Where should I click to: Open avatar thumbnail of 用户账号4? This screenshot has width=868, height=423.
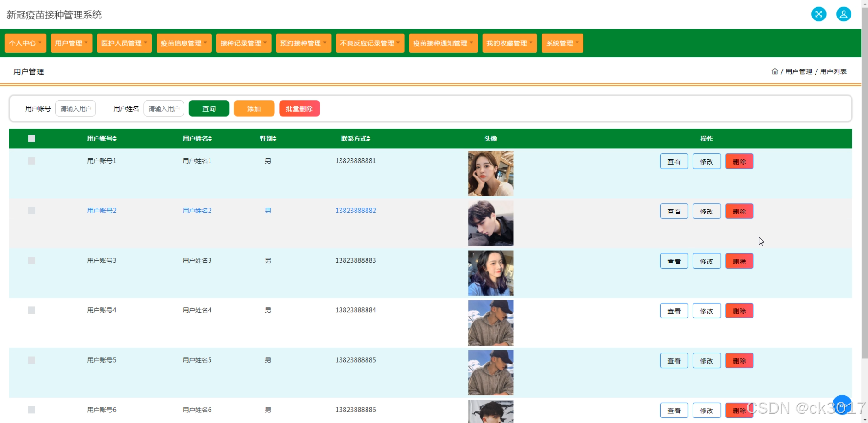(x=491, y=323)
